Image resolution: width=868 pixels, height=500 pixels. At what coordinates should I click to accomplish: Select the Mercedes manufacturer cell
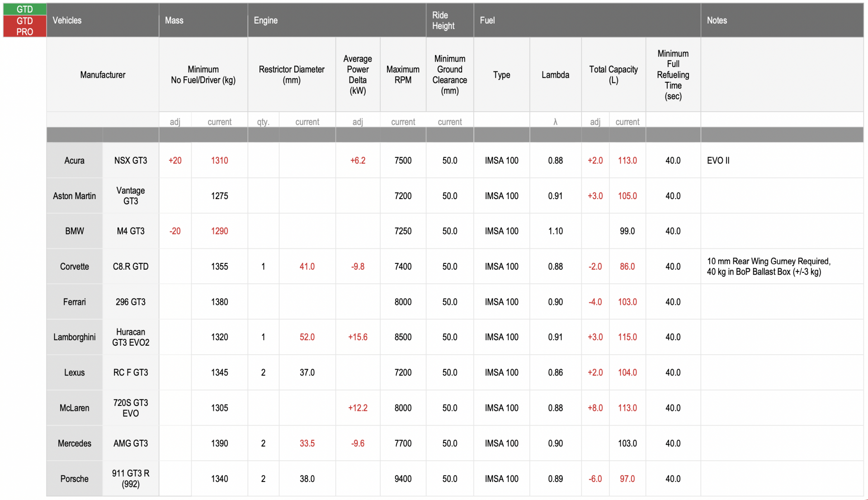click(x=75, y=443)
